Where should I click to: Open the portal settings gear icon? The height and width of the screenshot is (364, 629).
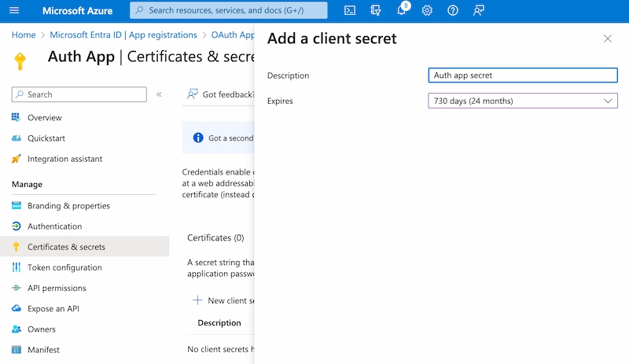click(427, 10)
